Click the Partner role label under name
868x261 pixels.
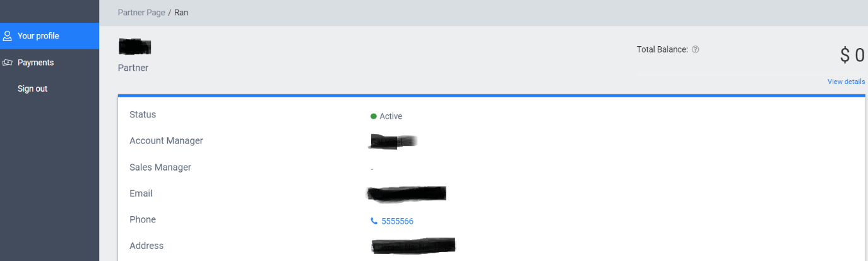click(x=133, y=68)
